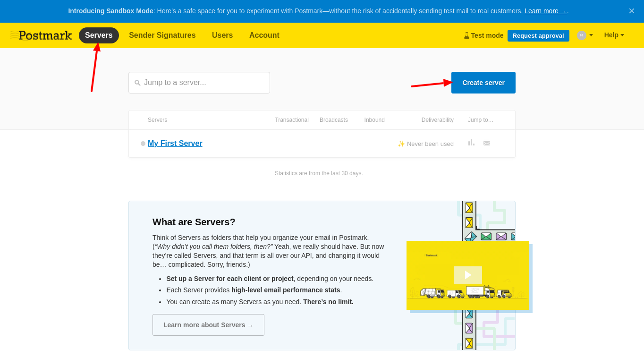Viewport: 644px width, 357px height.
Task: Click the Inbound column header
Action: (374, 120)
